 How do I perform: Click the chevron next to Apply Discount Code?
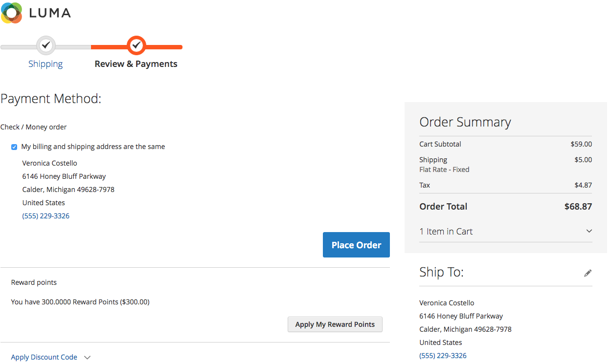[88, 358]
